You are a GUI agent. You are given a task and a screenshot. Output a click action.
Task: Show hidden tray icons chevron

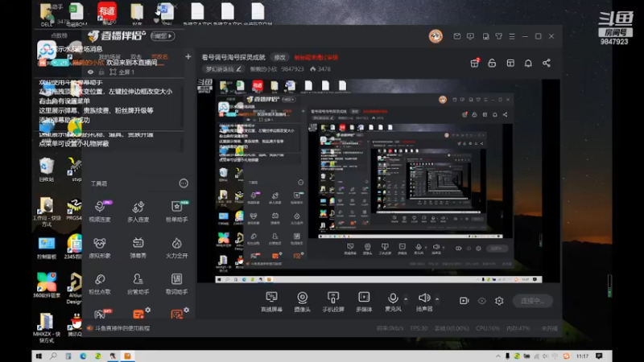498,356
